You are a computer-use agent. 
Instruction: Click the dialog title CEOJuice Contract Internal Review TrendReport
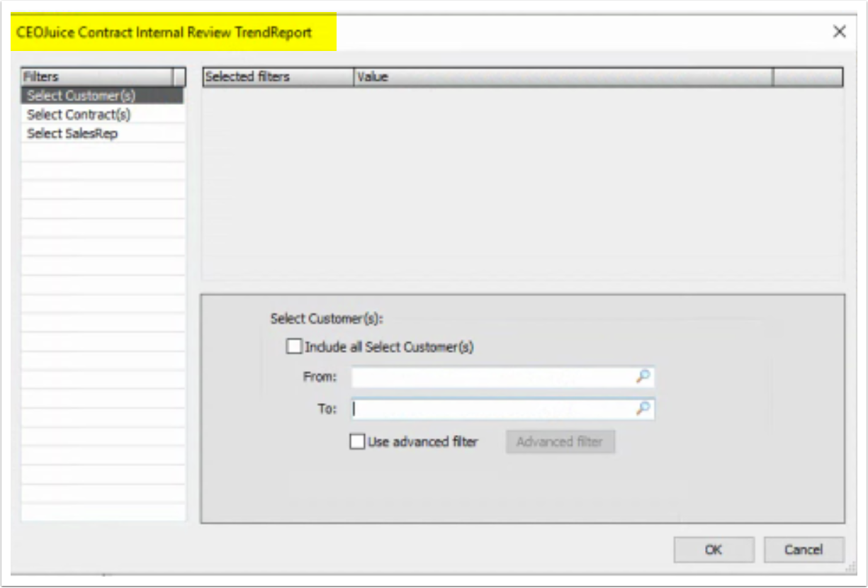tap(164, 33)
